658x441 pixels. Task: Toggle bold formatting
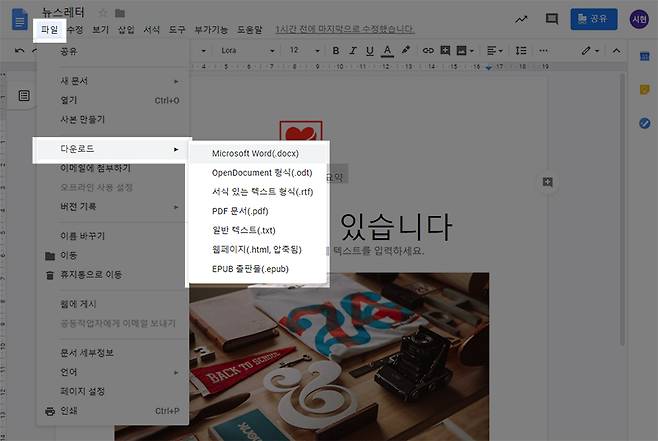(x=336, y=51)
